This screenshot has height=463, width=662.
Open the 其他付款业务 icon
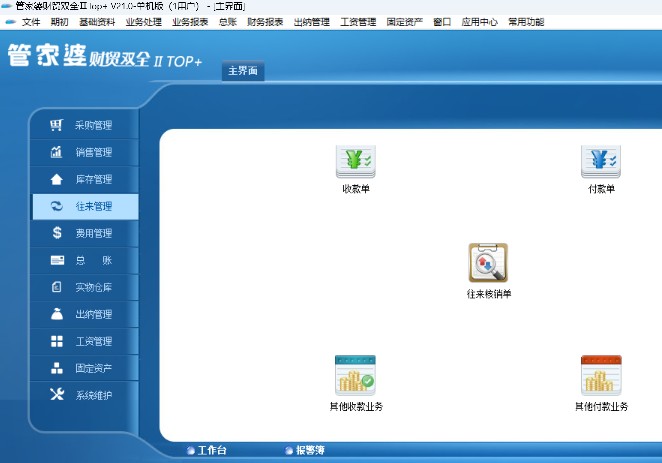click(x=601, y=375)
